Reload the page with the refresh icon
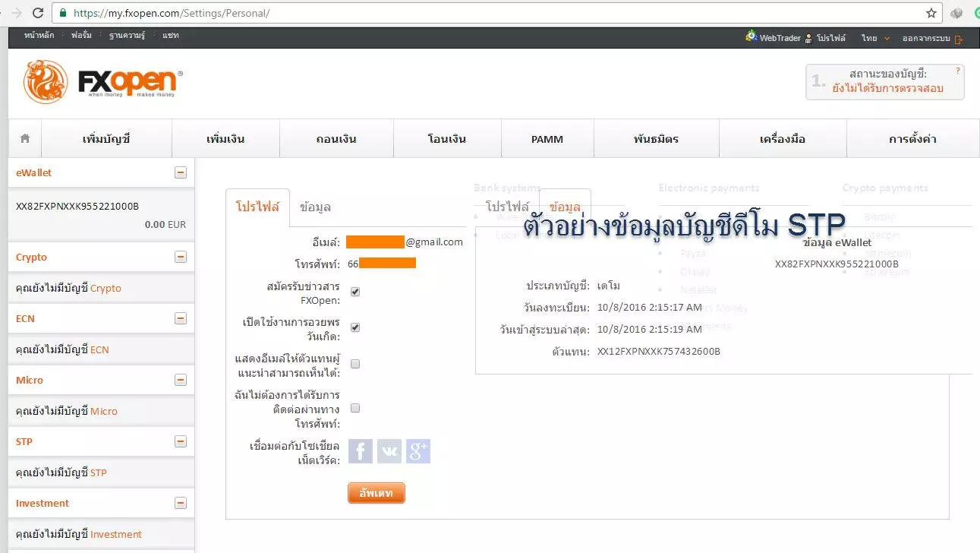This screenshot has width=980, height=553. pyautogui.click(x=38, y=13)
